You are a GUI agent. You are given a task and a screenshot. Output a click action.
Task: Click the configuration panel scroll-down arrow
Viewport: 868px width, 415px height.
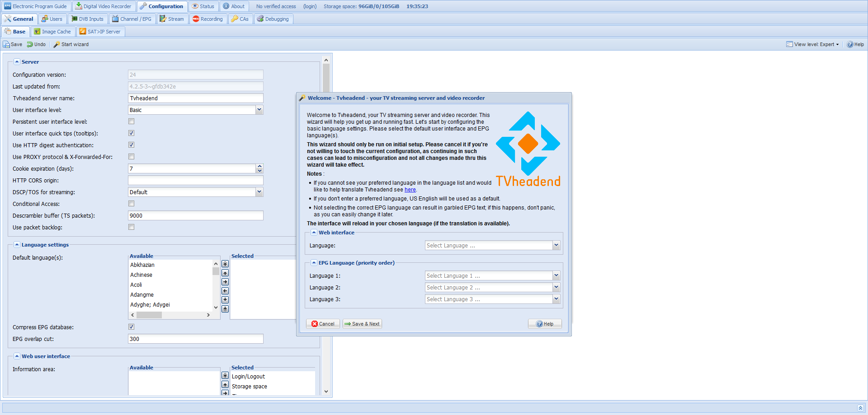pos(326,392)
